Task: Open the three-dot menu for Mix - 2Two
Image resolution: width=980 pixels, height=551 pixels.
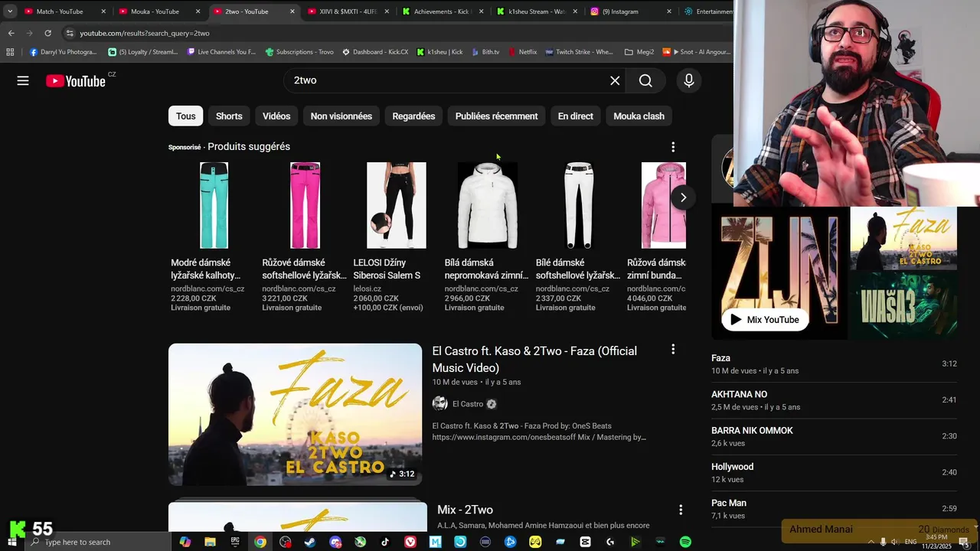Action: (x=680, y=510)
